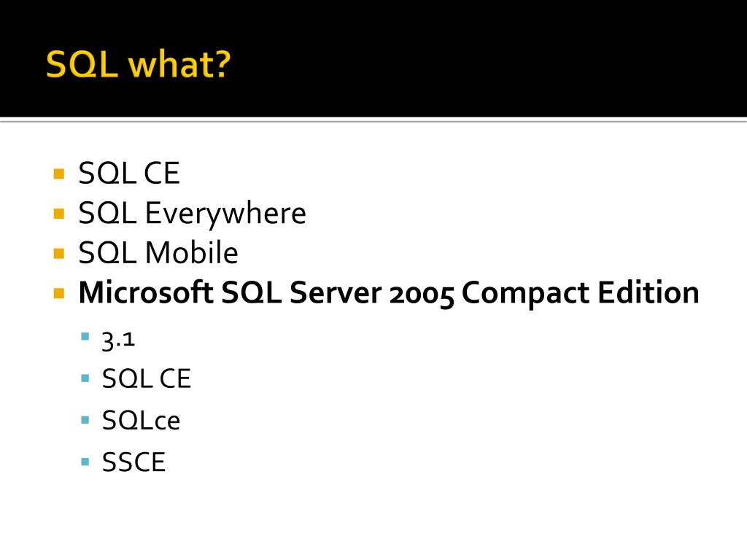Screen dimensions: 747x560
Task: Select the orange bullet beside SQL Mobile
Action: click(59, 253)
